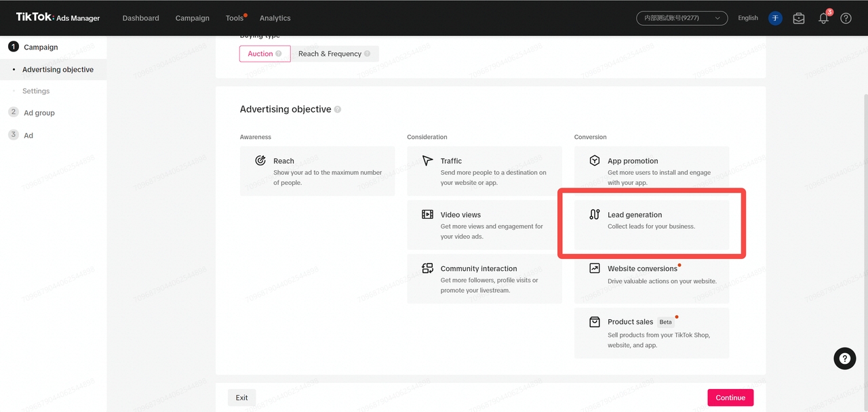Open the notifications bell

pyautogui.click(x=823, y=18)
